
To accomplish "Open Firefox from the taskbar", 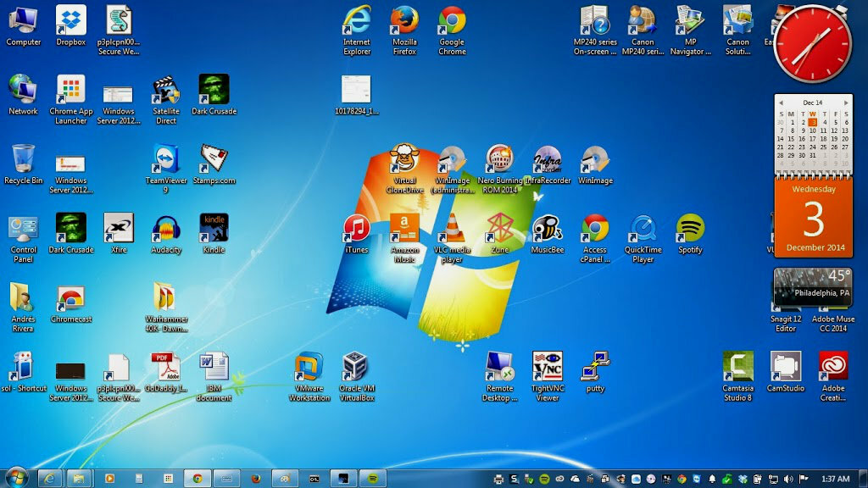I will click(x=255, y=479).
